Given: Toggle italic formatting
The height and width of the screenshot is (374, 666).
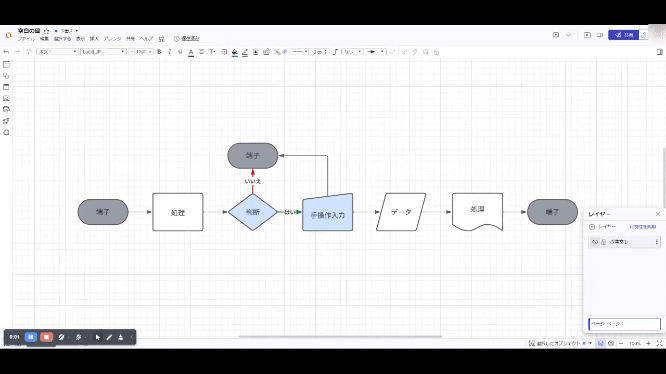Looking at the screenshot, I should 169,52.
